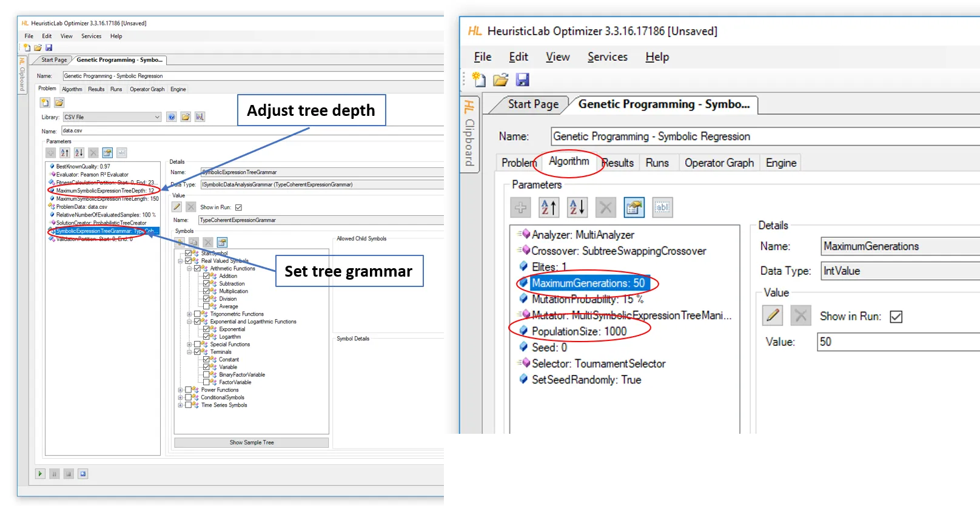Expand the Time Series Symbols node
Image resolution: width=980 pixels, height=506 pixels.
[180, 405]
